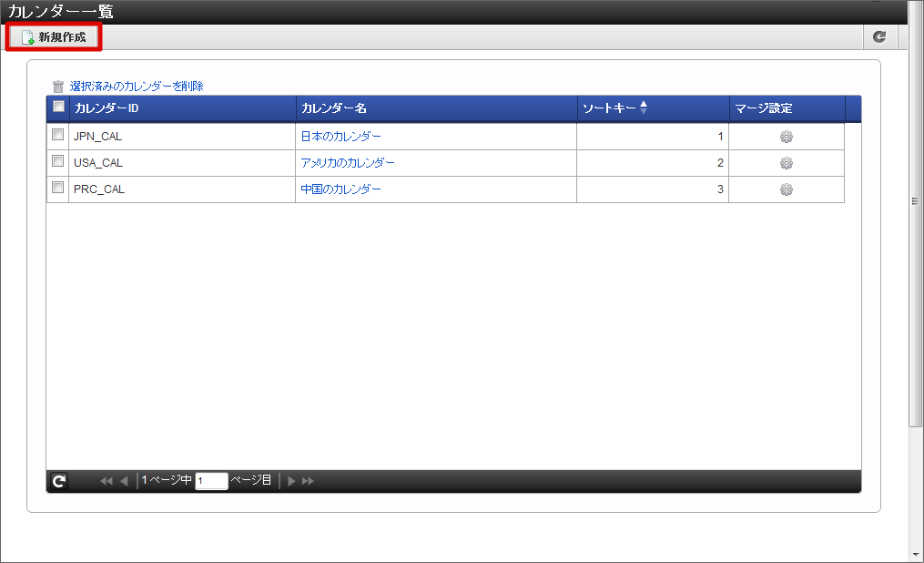924x563 pixels.
Task: Click the カレンダーID column header
Action: (x=182, y=108)
